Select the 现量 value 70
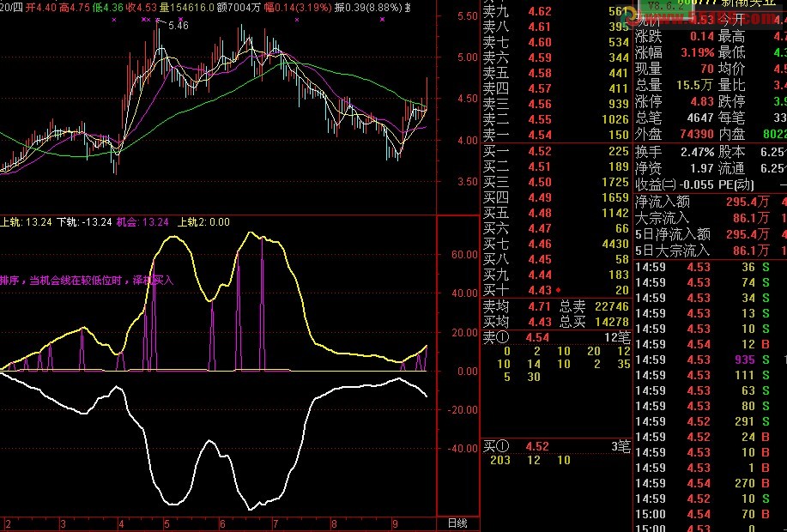The width and height of the screenshot is (787, 532). [x=706, y=69]
